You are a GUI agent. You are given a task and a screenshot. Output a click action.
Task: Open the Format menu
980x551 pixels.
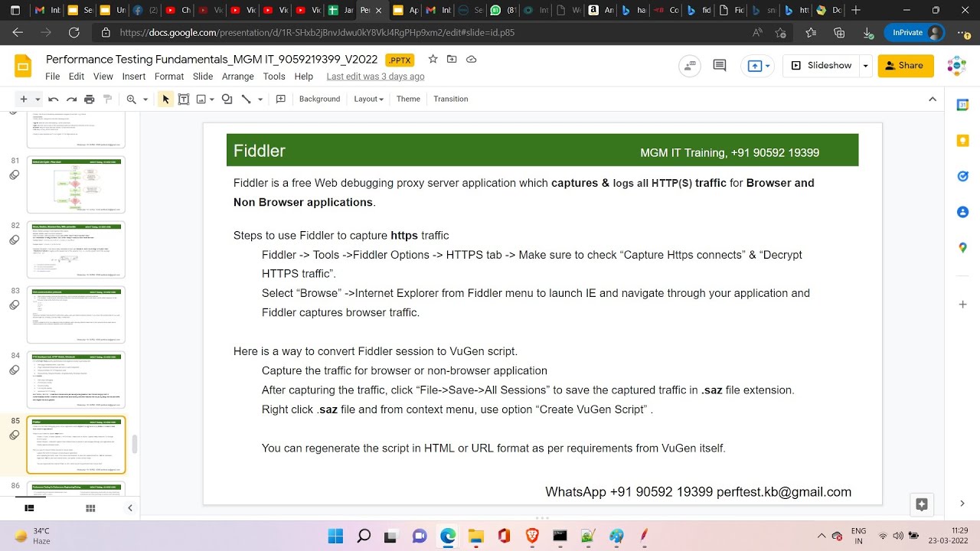[x=169, y=77]
